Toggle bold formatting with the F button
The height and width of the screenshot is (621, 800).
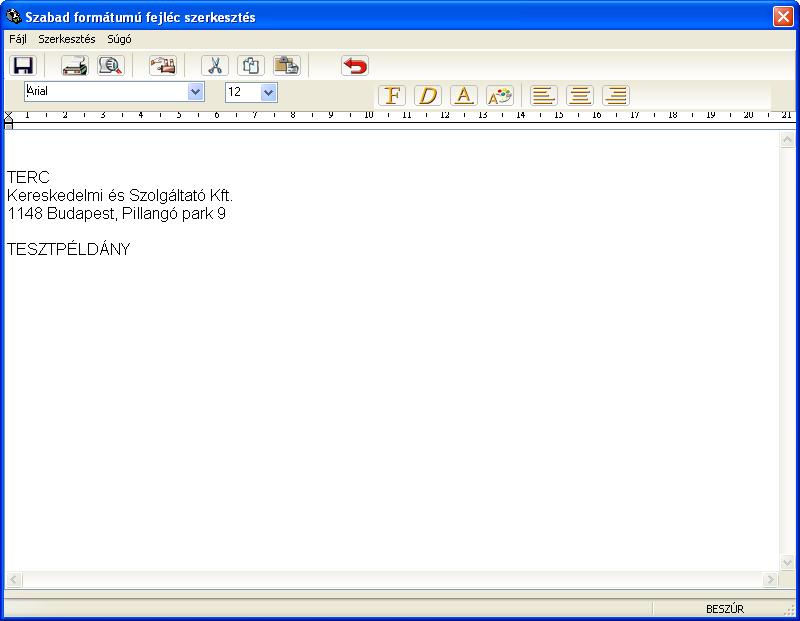click(x=392, y=95)
